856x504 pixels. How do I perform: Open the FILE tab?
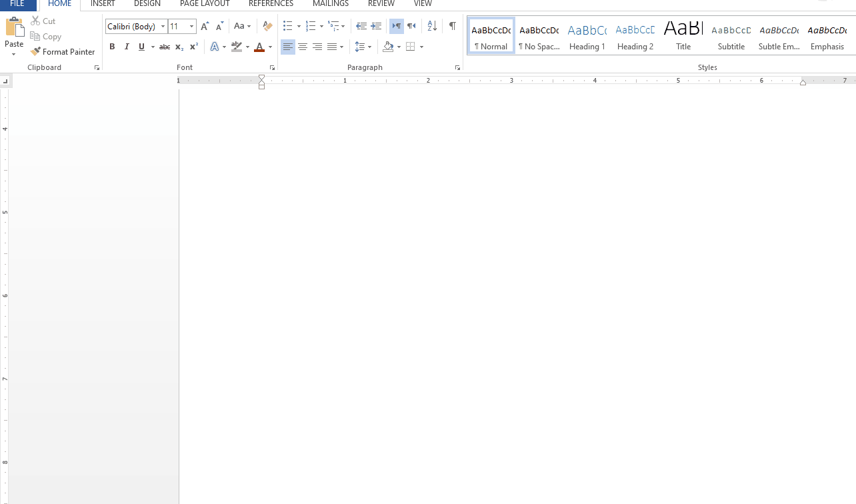click(17, 4)
